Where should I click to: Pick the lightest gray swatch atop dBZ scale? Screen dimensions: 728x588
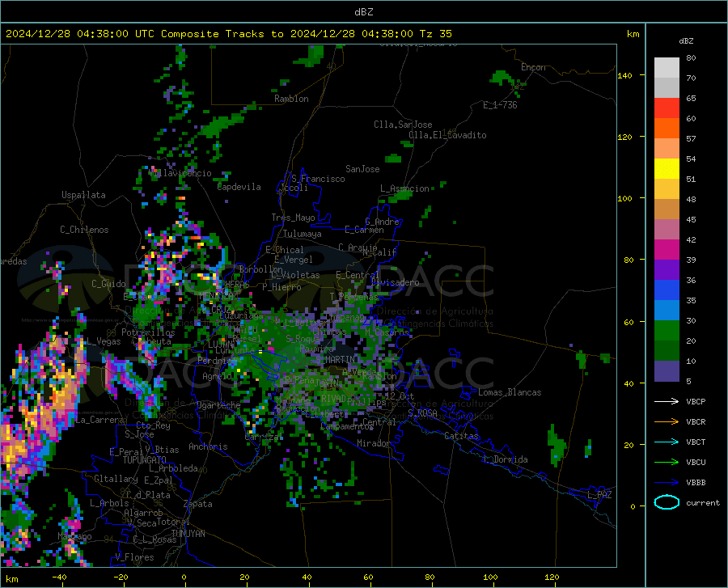(667, 68)
